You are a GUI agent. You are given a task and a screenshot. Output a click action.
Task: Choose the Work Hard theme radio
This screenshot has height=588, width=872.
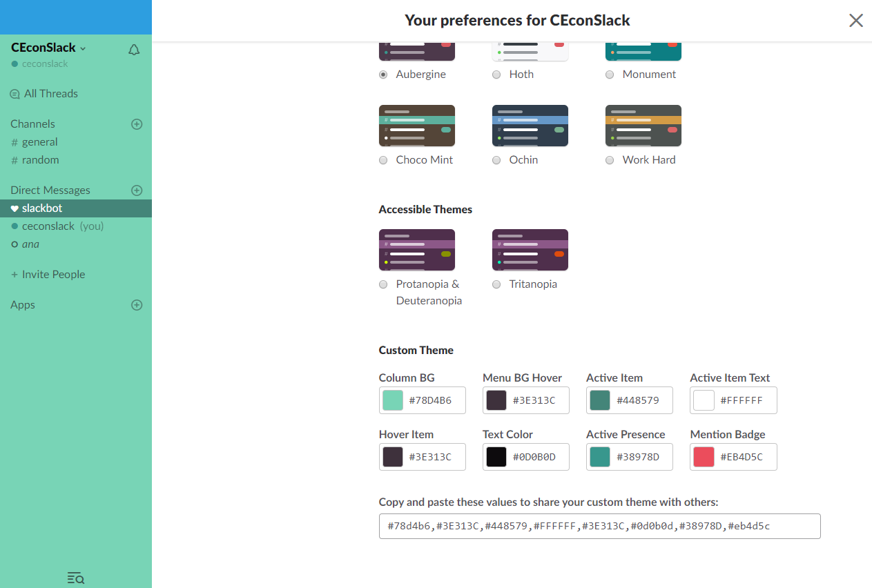610,160
